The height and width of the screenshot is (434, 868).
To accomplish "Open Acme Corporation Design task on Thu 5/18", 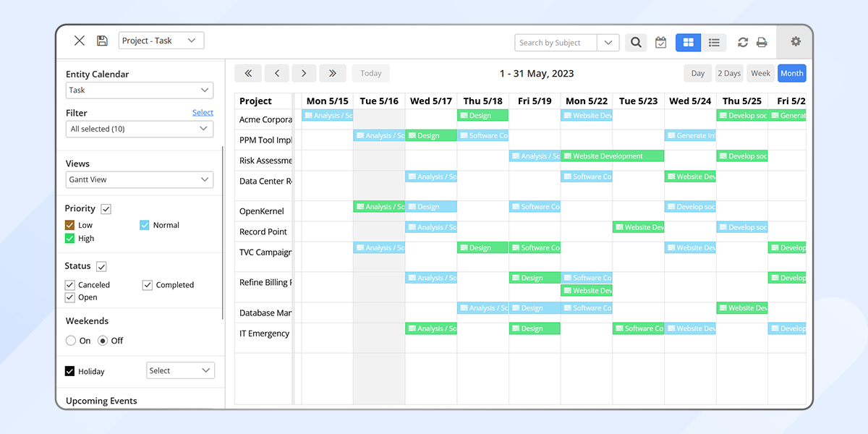I will (x=483, y=116).
